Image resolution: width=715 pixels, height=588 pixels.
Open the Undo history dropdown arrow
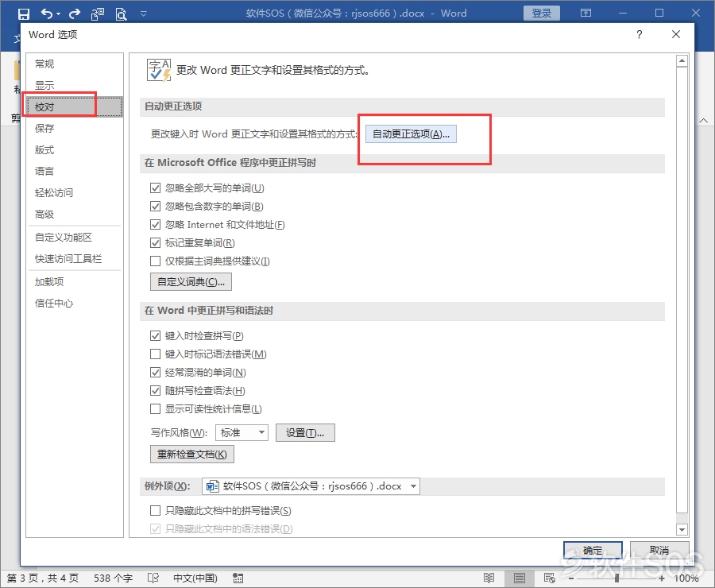[x=58, y=14]
